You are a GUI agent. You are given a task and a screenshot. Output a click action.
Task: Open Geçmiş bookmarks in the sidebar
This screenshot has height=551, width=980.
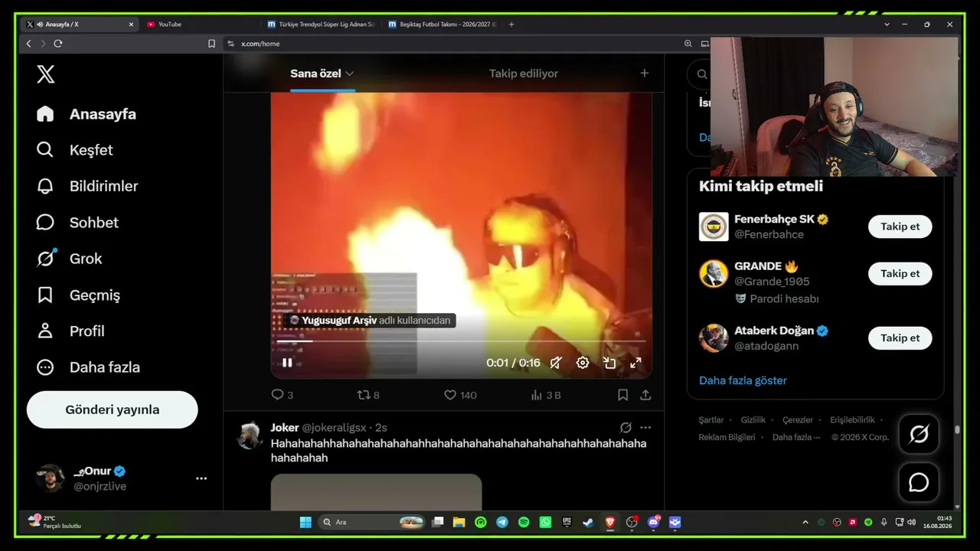point(79,295)
